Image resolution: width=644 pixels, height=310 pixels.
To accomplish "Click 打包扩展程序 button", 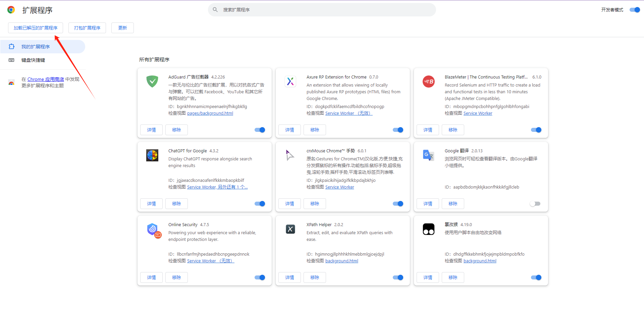I will [87, 28].
